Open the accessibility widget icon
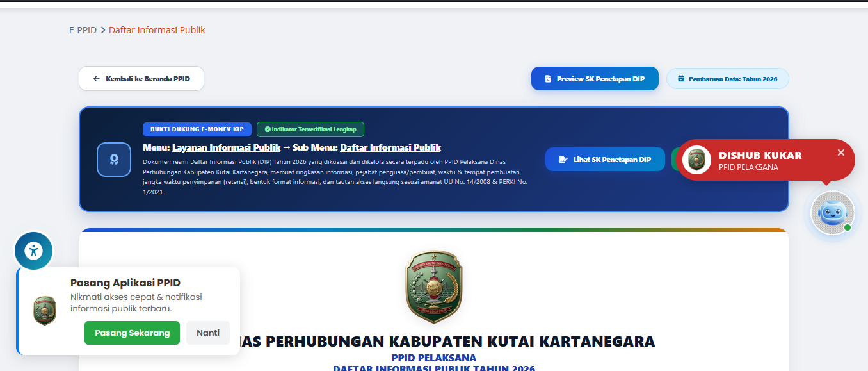This screenshot has height=371, width=868. [x=33, y=251]
